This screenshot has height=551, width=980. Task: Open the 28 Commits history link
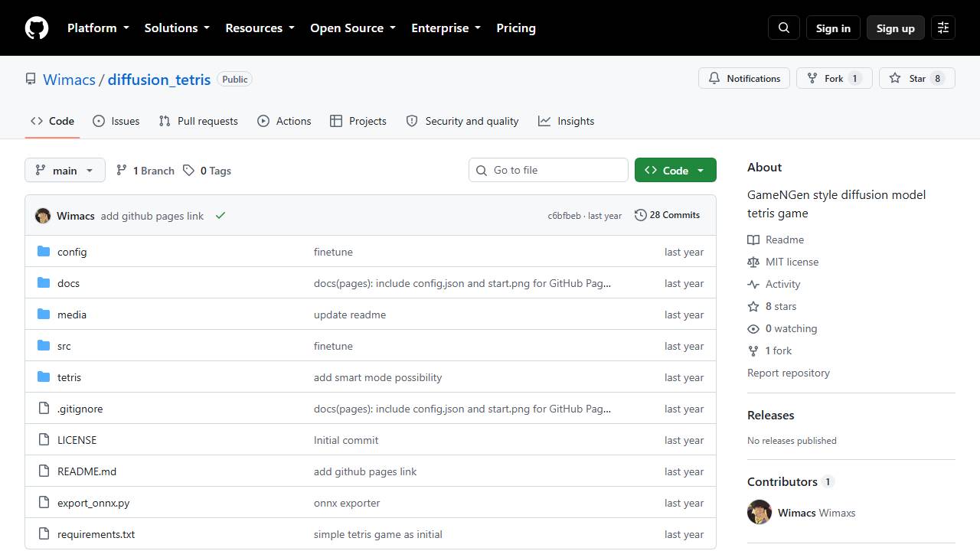pos(667,215)
